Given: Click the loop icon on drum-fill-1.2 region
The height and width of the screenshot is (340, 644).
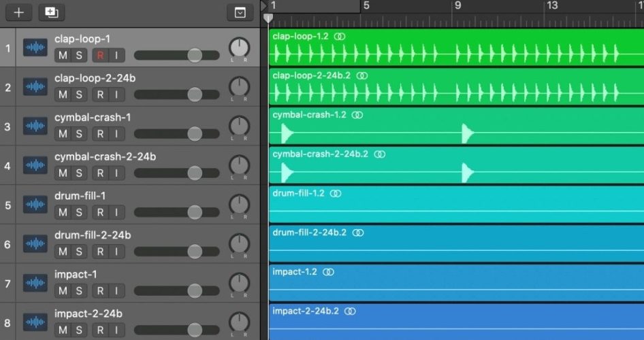Looking at the screenshot, I should 336,194.
